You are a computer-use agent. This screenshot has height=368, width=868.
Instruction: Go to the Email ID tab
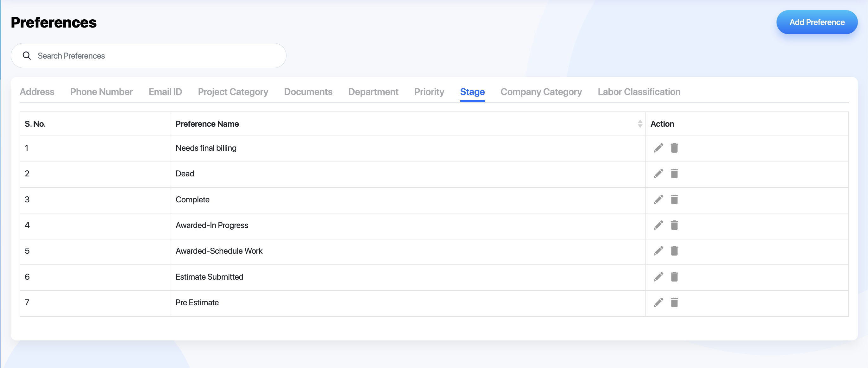pos(166,92)
